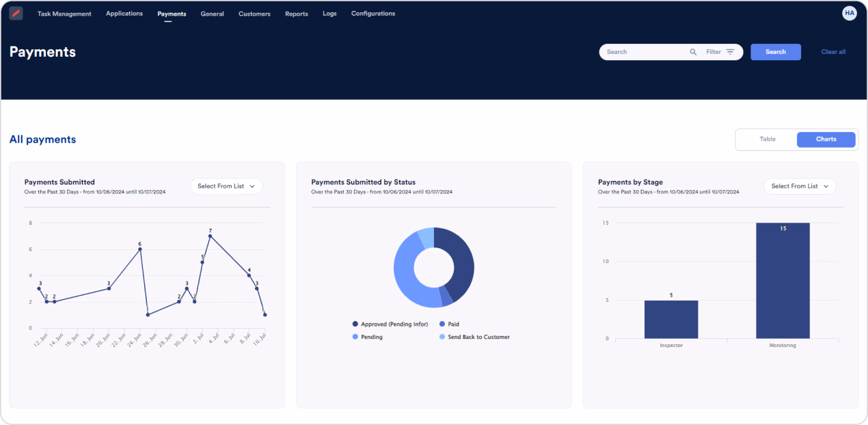
Task: Select the Table view option
Action: click(767, 139)
